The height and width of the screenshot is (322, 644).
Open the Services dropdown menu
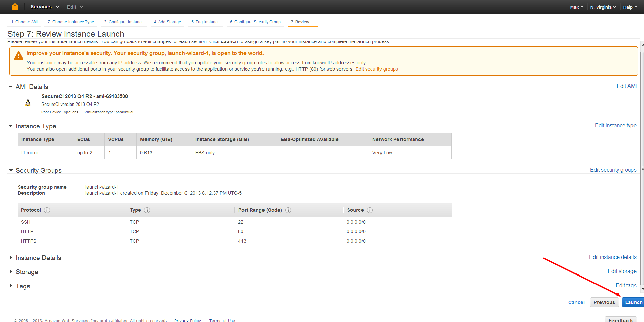coord(44,7)
